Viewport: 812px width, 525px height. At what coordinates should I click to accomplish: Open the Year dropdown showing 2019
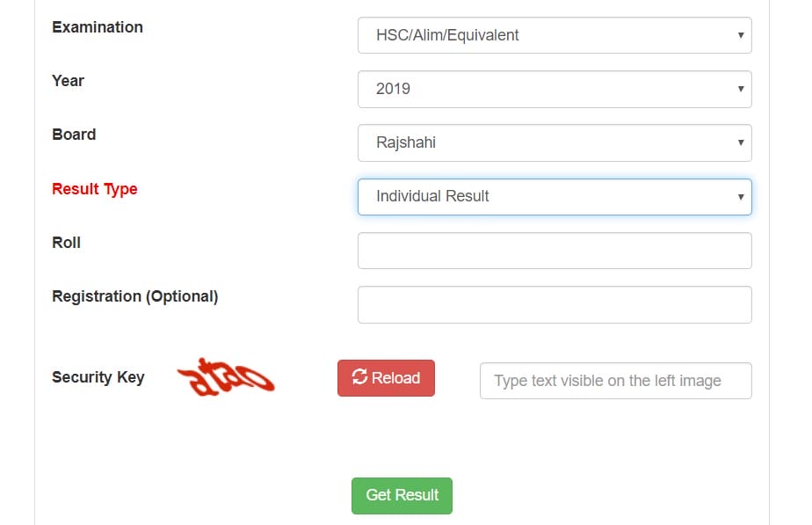point(555,89)
